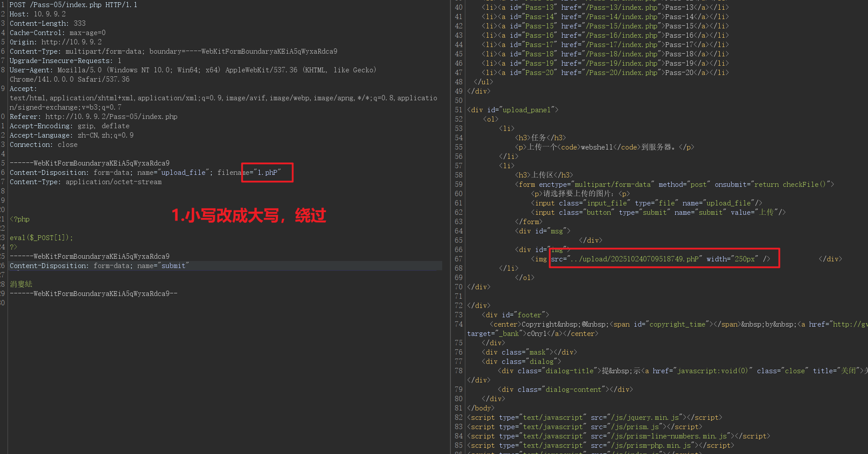This screenshot has width=868, height=454.
Task: Select the <h3>上传区</h3> heading line
Action: (544, 175)
